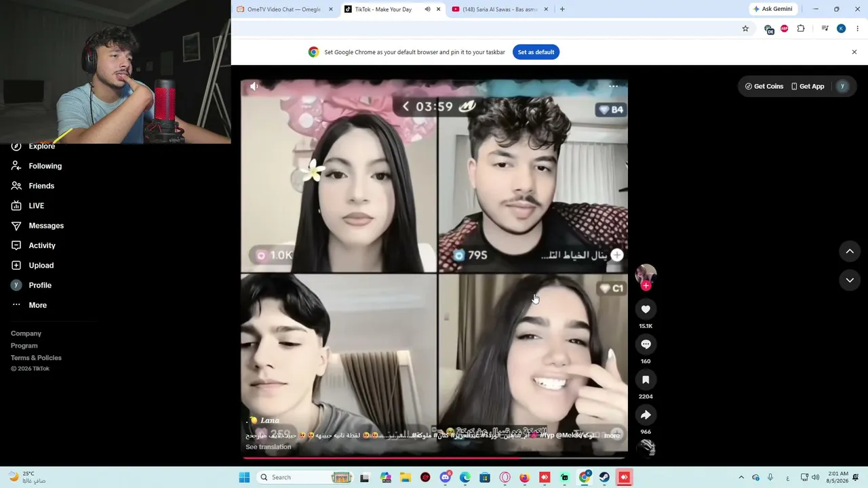Screen dimensions: 868x488
Task: Open the Program footer link
Action: [24, 346]
